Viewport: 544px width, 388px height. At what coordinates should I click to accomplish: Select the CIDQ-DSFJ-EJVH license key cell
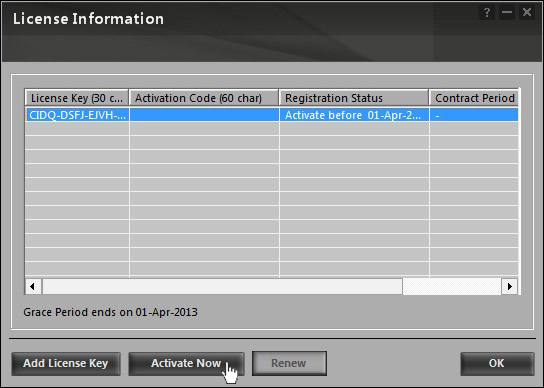point(77,115)
